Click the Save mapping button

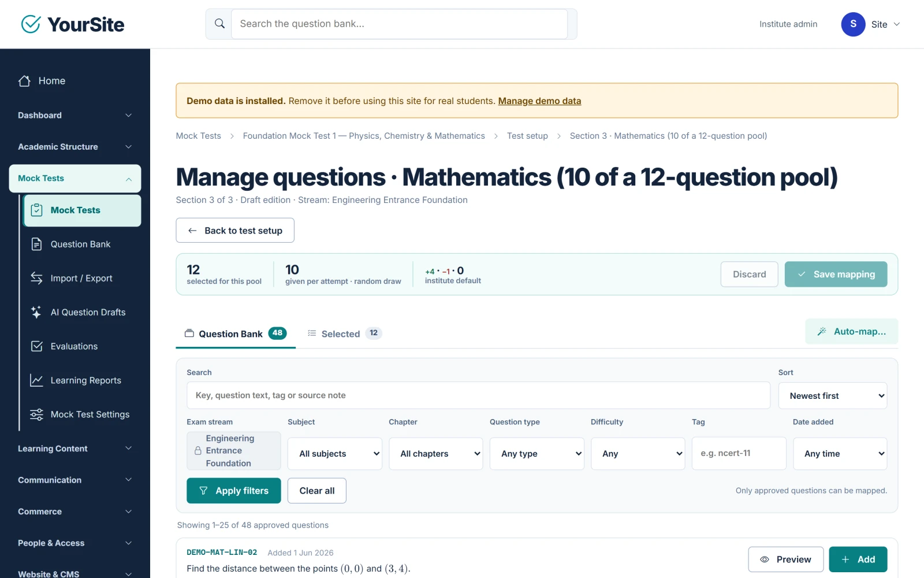pyautogui.click(x=836, y=275)
